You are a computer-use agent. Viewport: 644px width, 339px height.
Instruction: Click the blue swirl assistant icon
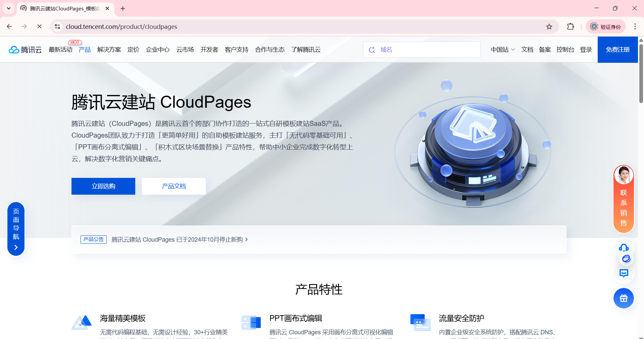pyautogui.click(x=626, y=259)
